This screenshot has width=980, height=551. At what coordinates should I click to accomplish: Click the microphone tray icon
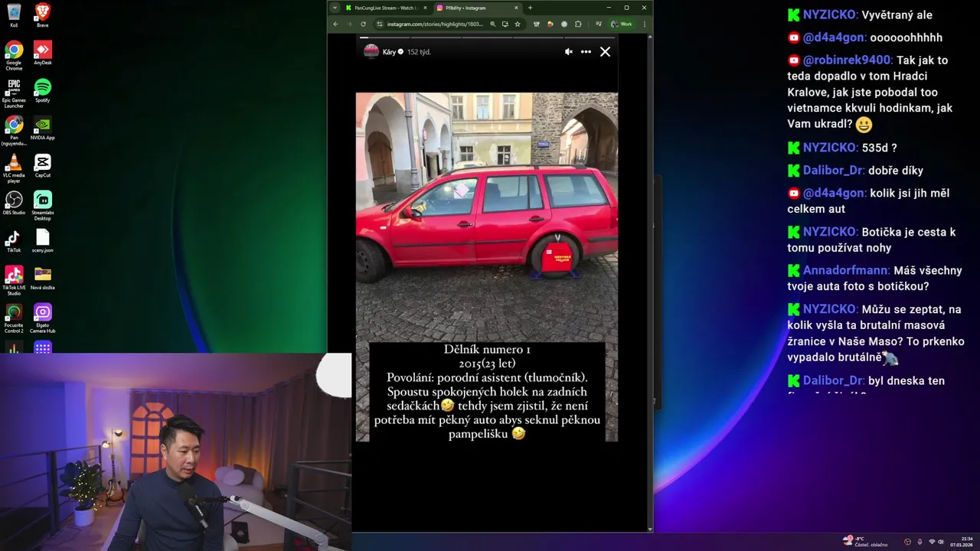(x=920, y=541)
